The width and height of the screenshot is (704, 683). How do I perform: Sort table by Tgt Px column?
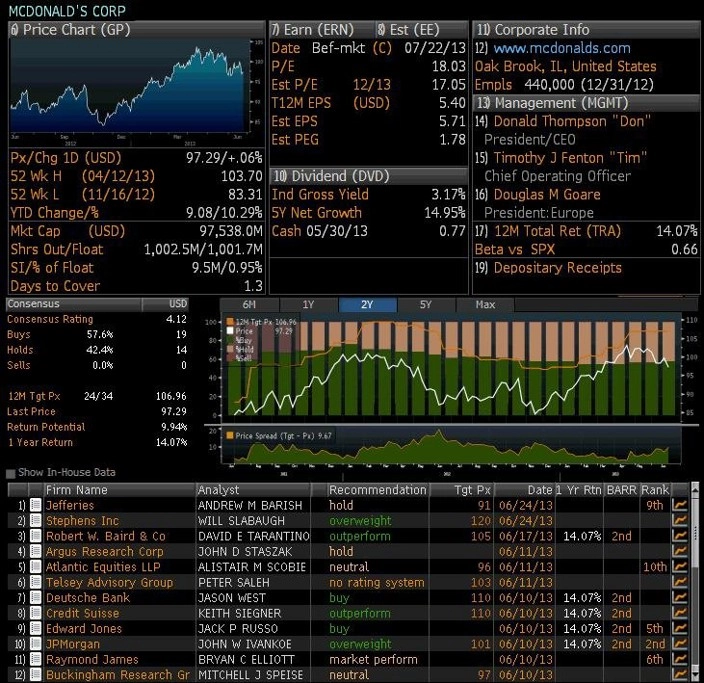pos(461,490)
